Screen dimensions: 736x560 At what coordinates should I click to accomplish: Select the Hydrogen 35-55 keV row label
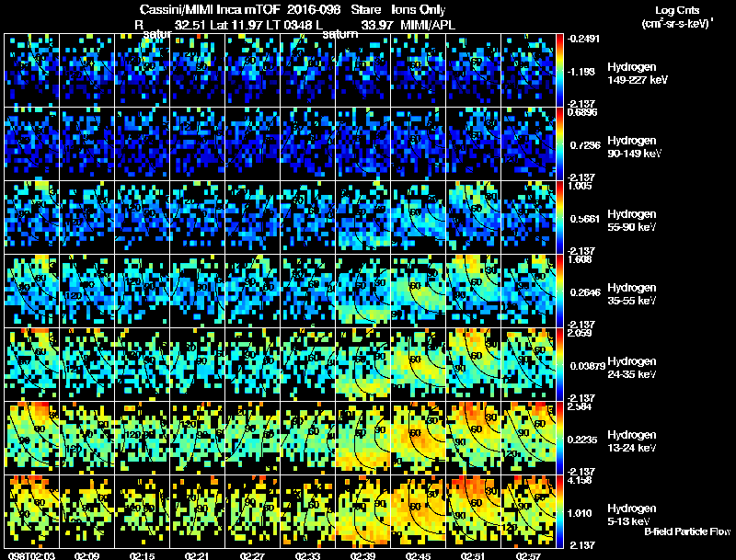pos(631,294)
